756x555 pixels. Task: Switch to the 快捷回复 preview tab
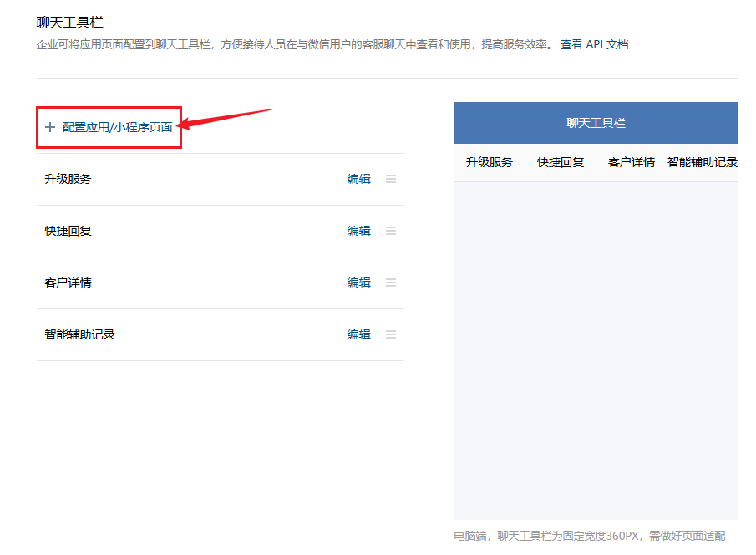click(x=561, y=163)
